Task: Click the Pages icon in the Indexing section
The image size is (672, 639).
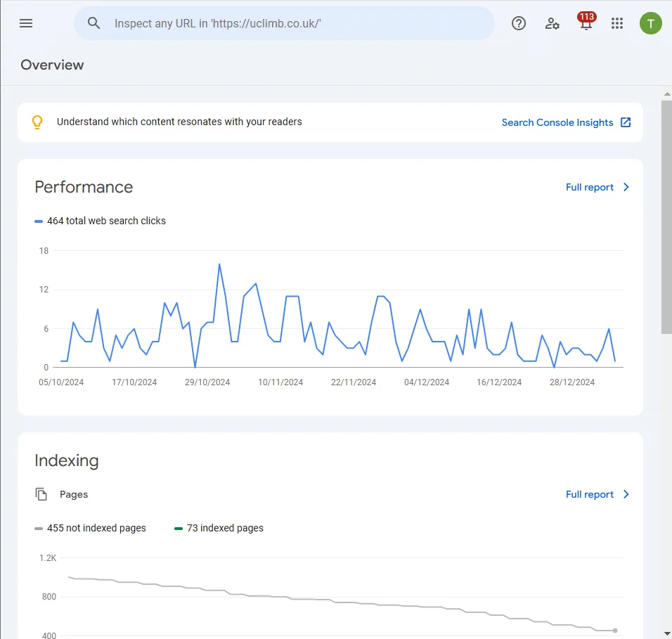Action: coord(41,493)
